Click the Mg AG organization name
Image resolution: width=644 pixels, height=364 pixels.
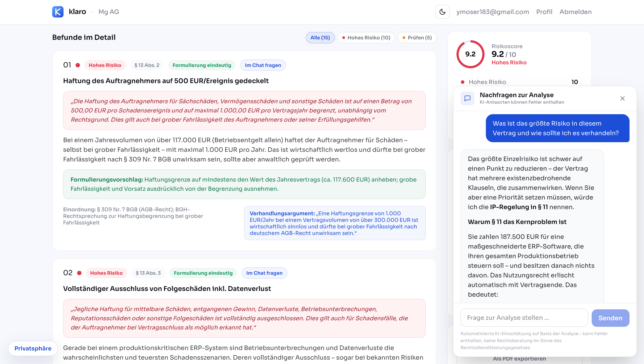pos(109,12)
